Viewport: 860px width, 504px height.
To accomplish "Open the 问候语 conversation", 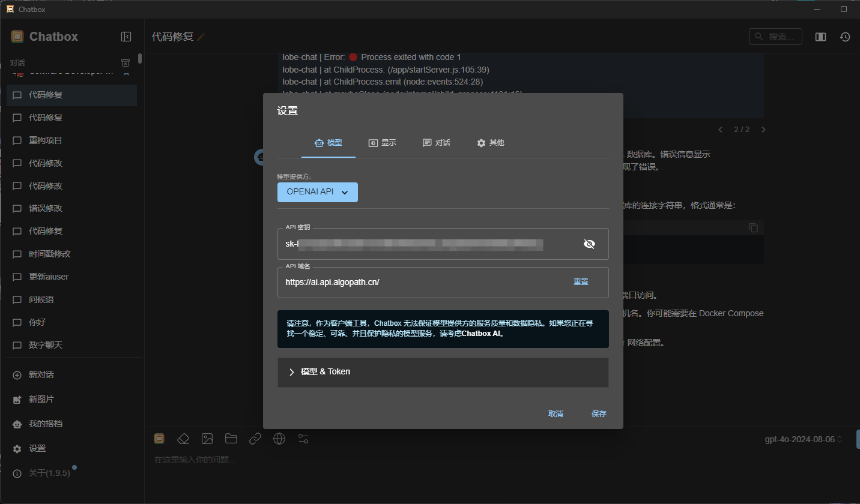I will click(71, 299).
